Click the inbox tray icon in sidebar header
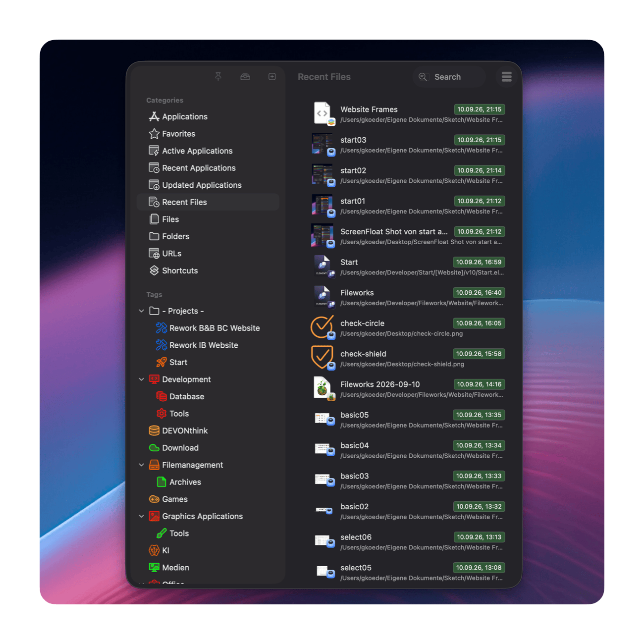The height and width of the screenshot is (644, 644). [x=245, y=77]
